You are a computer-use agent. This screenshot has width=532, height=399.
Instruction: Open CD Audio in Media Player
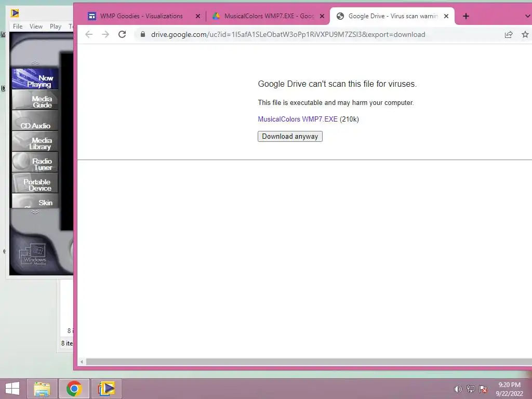35,121
